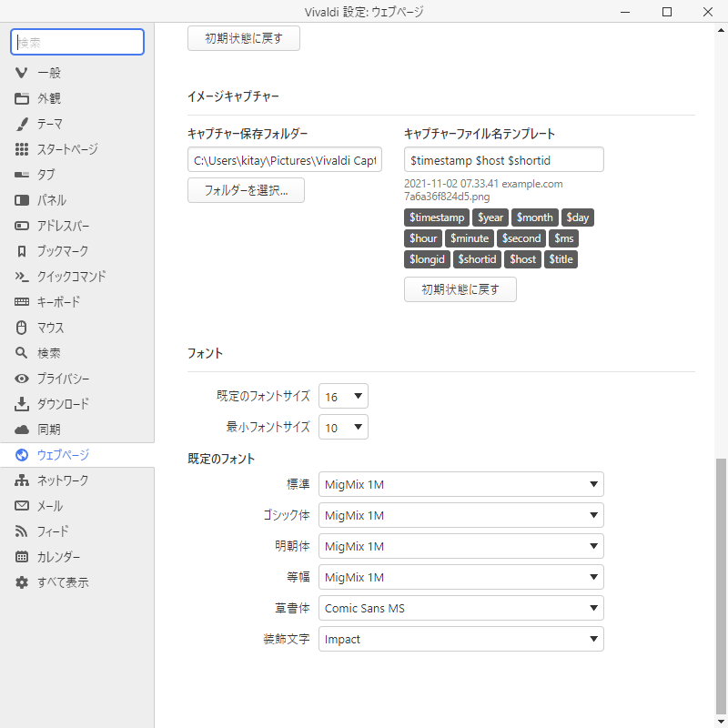728x728 pixels.
Task: Click the 外観 appearance window icon
Action: click(x=21, y=98)
